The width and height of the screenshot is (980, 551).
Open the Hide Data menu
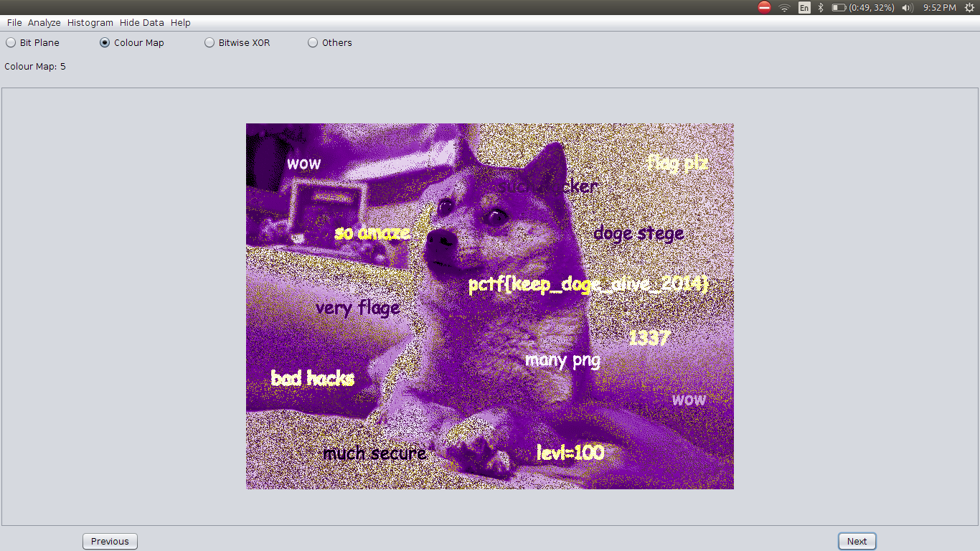tap(142, 23)
